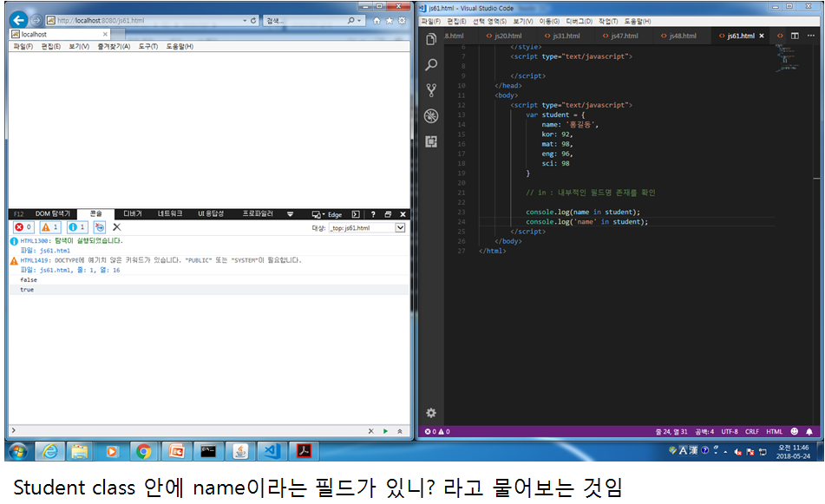The width and height of the screenshot is (825, 504).
Task: Open the Edge emulation document mode dropdown
Action: click(327, 214)
